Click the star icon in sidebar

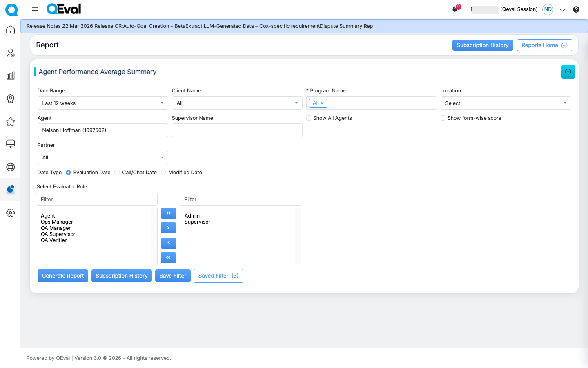click(x=11, y=121)
